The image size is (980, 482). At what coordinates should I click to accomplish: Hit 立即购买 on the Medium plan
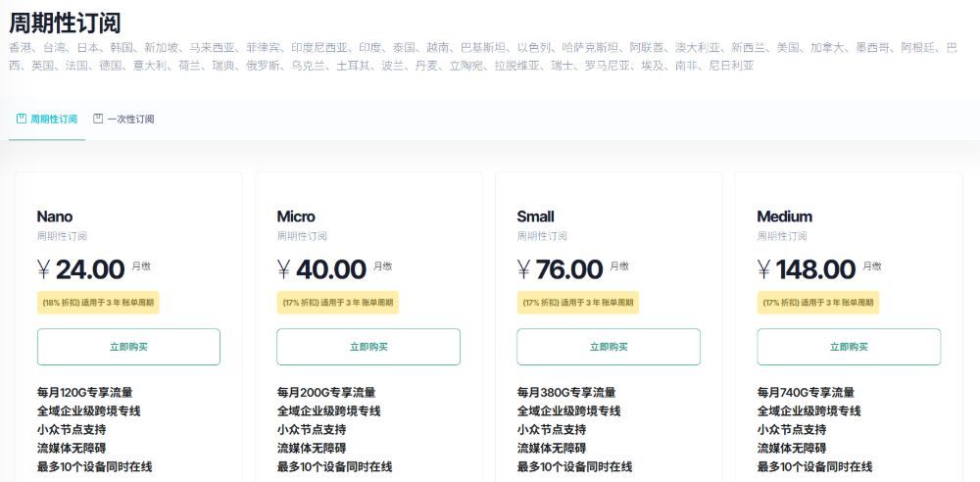point(849,347)
